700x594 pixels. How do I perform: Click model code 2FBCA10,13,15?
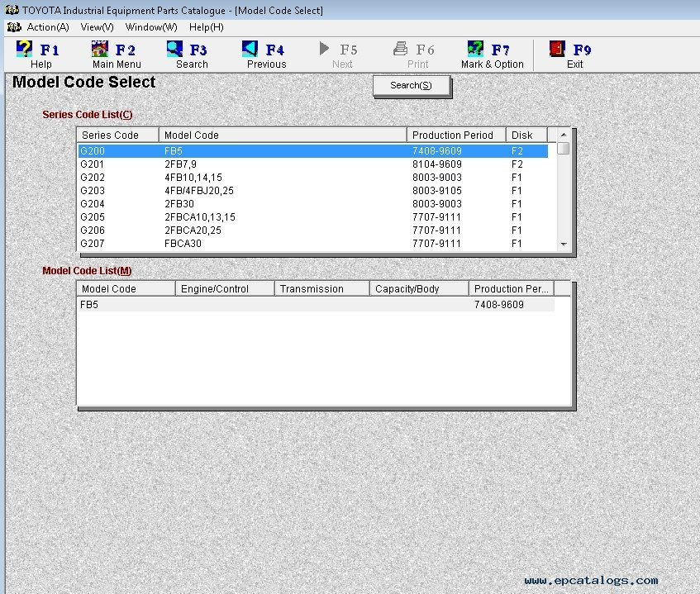(200, 217)
